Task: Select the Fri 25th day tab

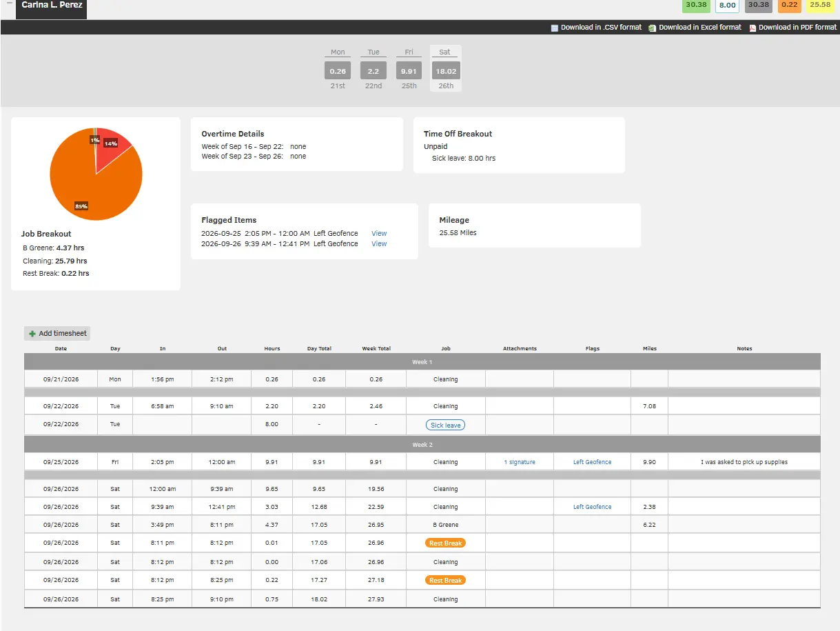Action: point(409,69)
